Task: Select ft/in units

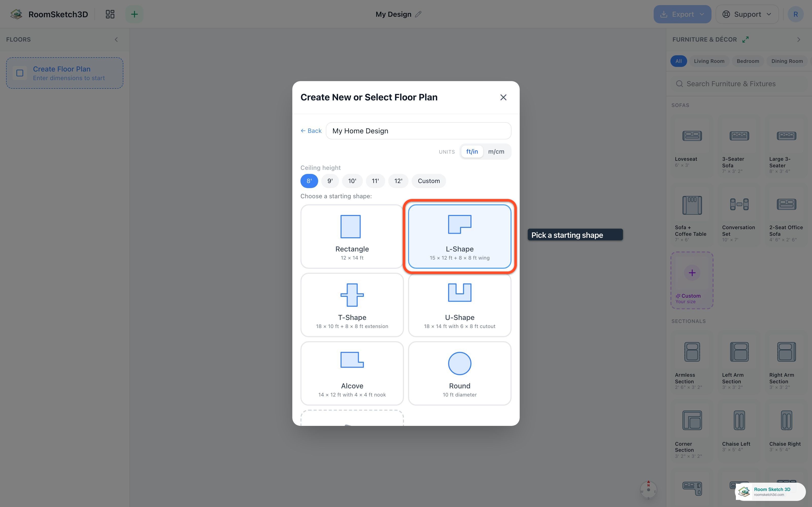Action: pyautogui.click(x=472, y=152)
